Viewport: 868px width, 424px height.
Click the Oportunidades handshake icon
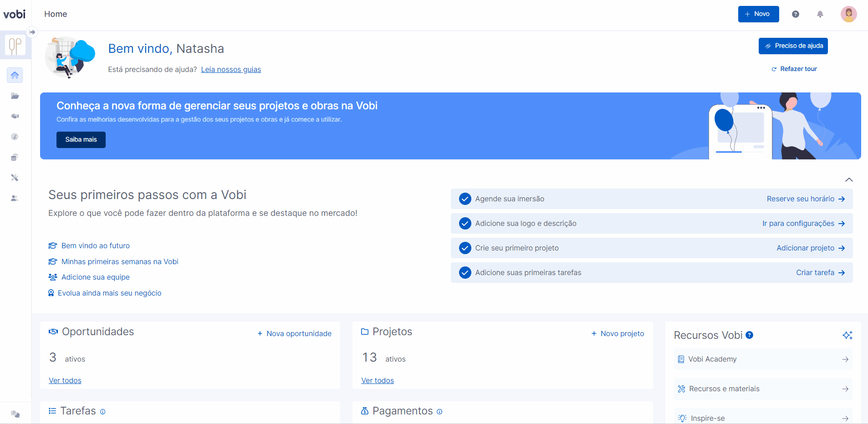click(53, 332)
